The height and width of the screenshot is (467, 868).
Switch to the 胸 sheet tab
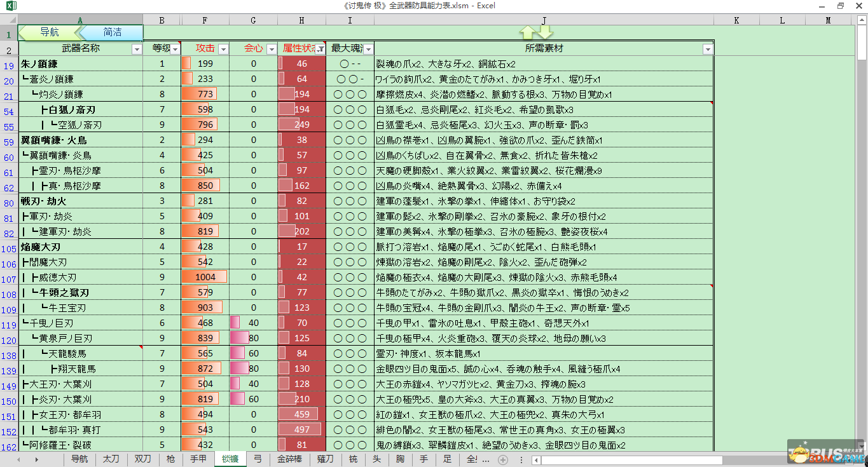coord(400,459)
